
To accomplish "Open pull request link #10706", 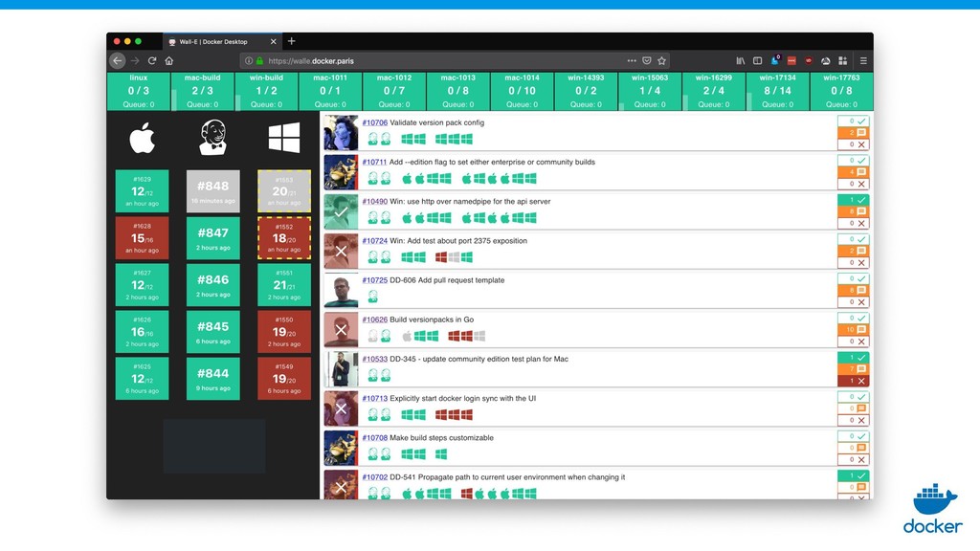I will [375, 122].
